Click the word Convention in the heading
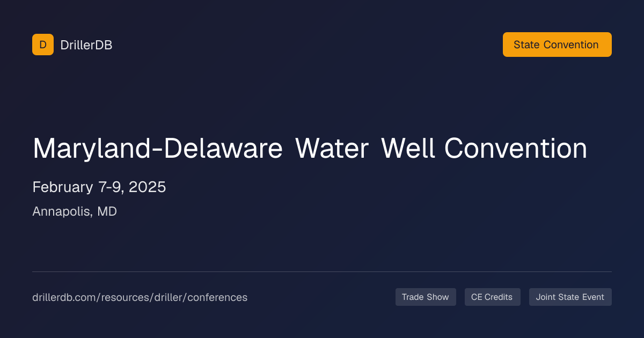Screen dimensions: 644x338 516,149
